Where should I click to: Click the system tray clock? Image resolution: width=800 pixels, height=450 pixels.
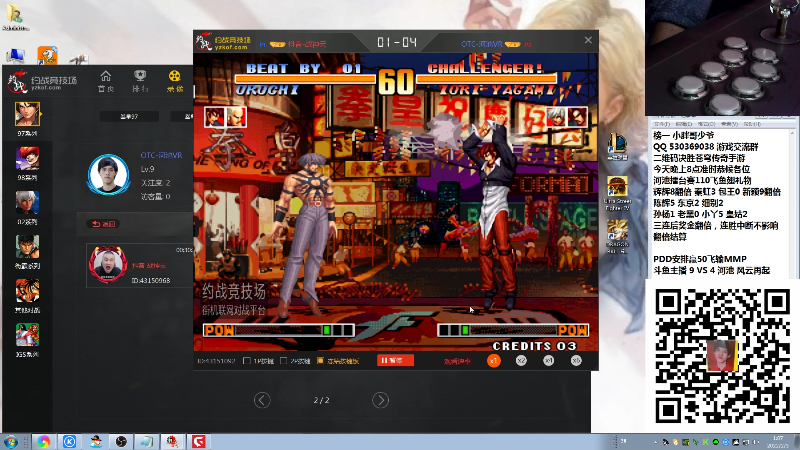[778, 442]
